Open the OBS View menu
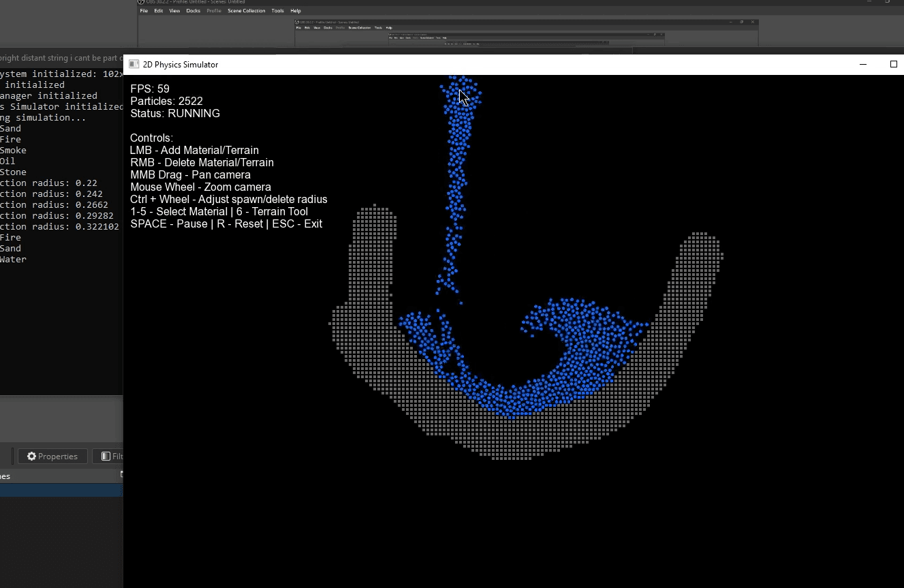The width and height of the screenshot is (904, 588). (x=174, y=11)
